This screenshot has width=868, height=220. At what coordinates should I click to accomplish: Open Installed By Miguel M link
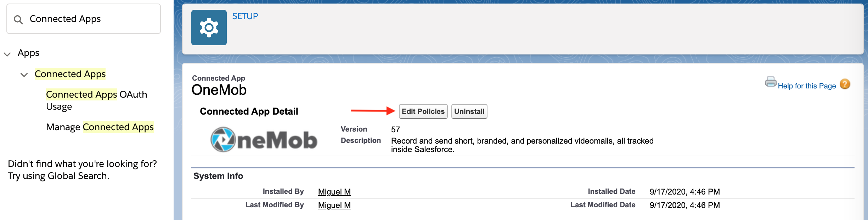[x=334, y=192]
